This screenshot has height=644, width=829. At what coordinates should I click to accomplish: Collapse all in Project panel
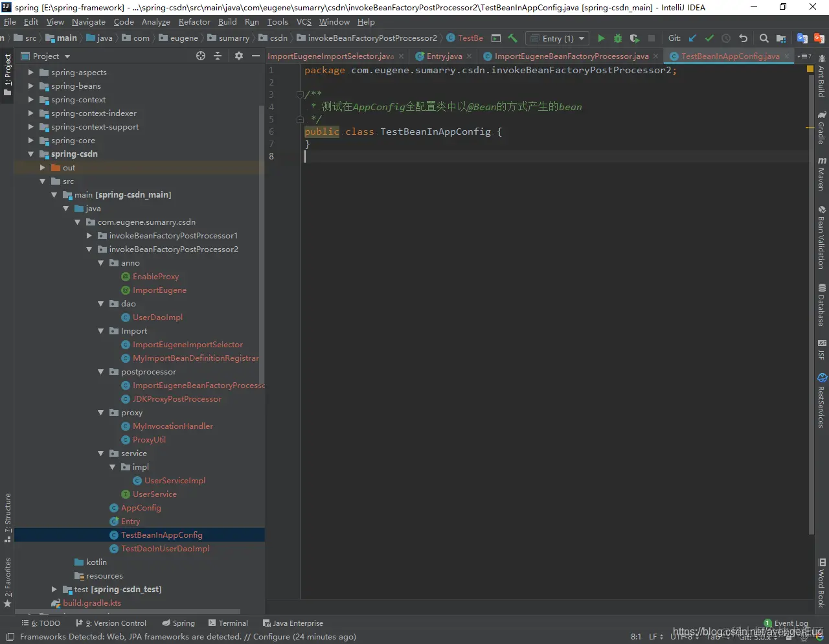[218, 56]
